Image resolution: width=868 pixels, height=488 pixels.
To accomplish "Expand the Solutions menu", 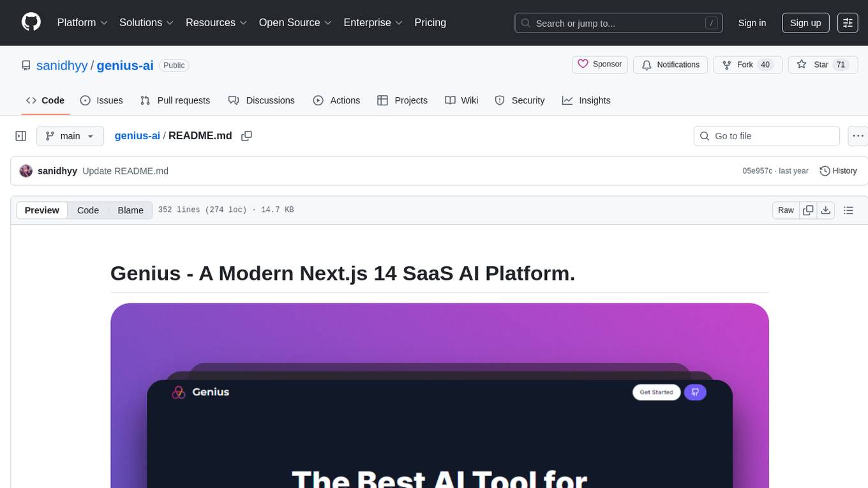I will (x=147, y=22).
